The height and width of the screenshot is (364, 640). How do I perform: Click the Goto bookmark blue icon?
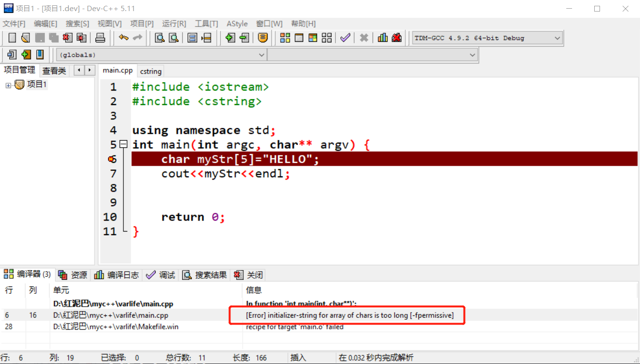point(40,54)
